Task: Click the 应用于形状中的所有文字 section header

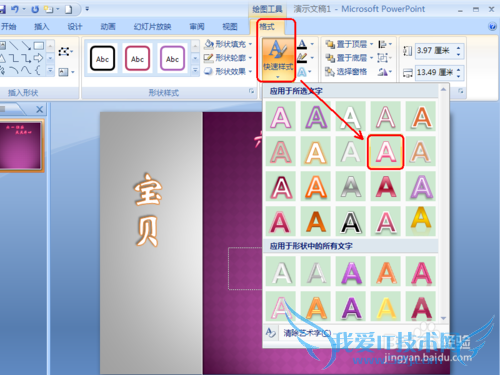Action: (x=311, y=246)
